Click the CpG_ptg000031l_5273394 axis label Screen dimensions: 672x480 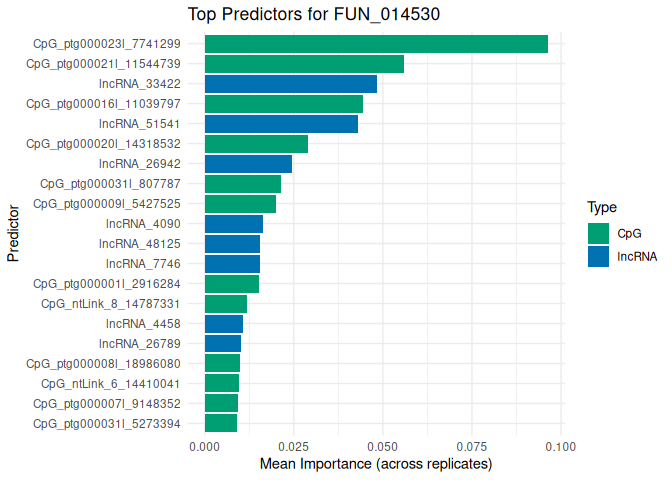point(107,424)
